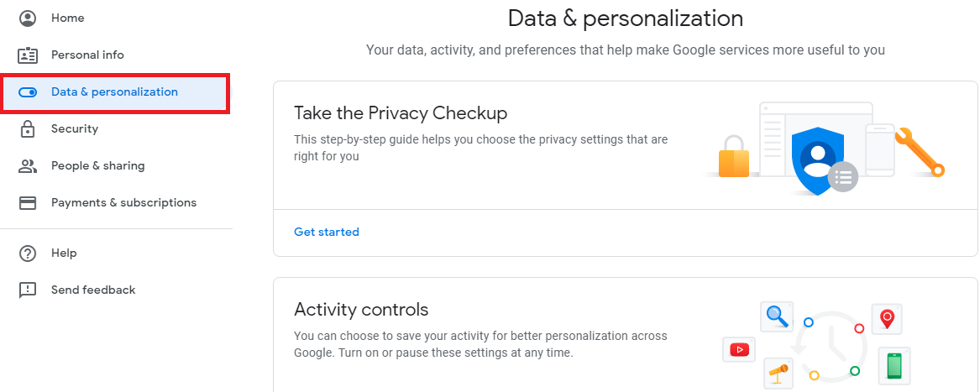Open People & sharing page
This screenshot has width=980, height=392.
coord(97,165)
